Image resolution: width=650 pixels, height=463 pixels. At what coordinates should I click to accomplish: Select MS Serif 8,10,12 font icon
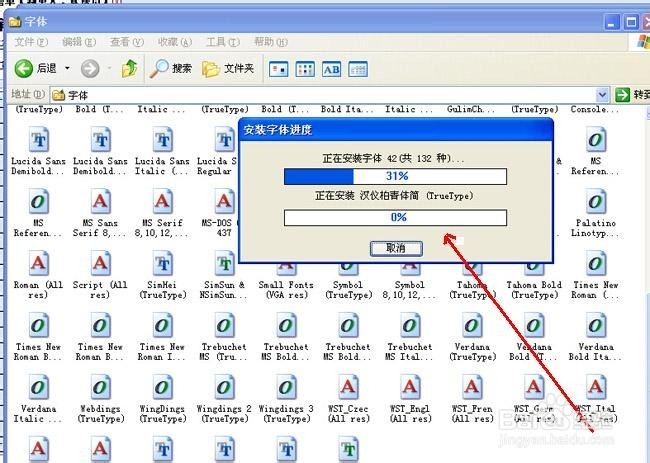point(162,202)
